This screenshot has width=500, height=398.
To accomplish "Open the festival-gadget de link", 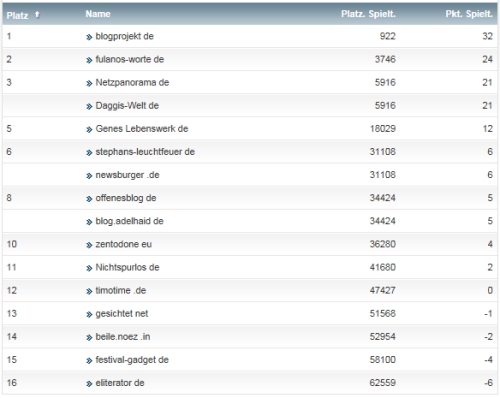I will tap(132, 360).
